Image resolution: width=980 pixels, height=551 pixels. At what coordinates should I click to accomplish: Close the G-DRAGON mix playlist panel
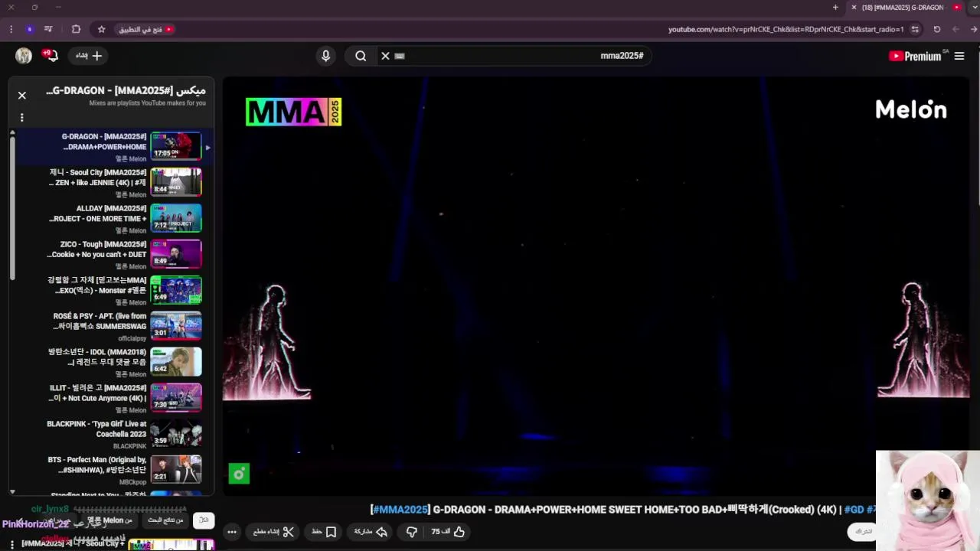(22, 96)
